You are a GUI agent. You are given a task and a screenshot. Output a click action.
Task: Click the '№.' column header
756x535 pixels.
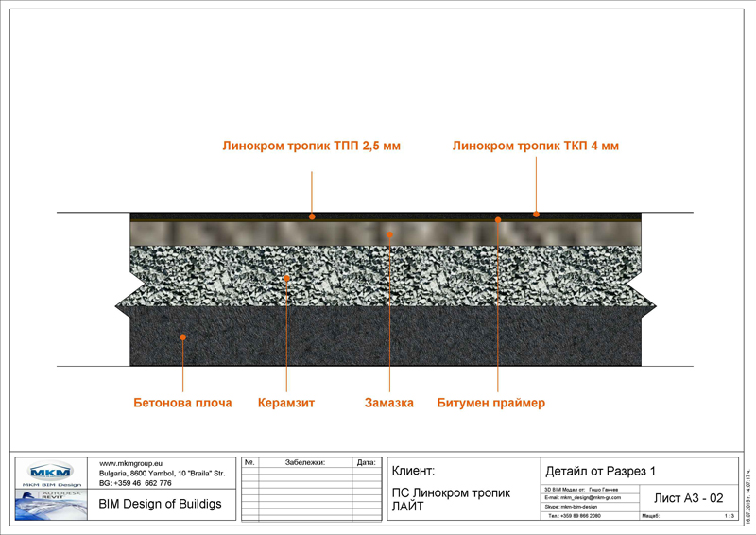[249, 462]
